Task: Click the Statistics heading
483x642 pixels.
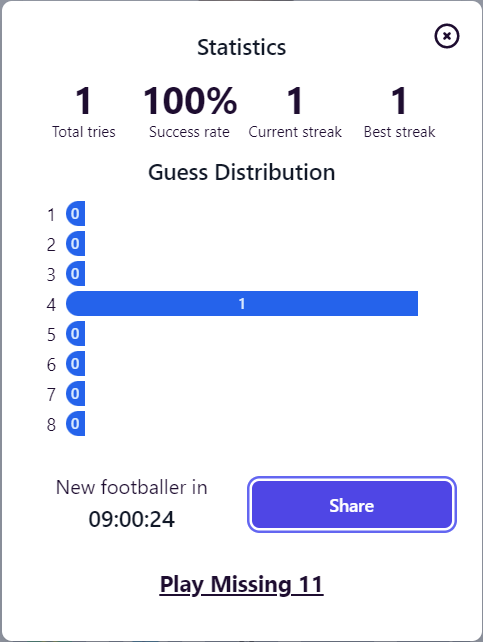Action: click(242, 47)
